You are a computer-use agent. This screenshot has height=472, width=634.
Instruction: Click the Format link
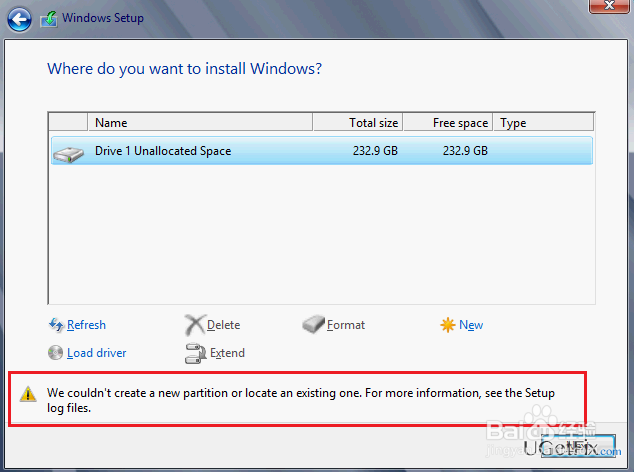346,325
